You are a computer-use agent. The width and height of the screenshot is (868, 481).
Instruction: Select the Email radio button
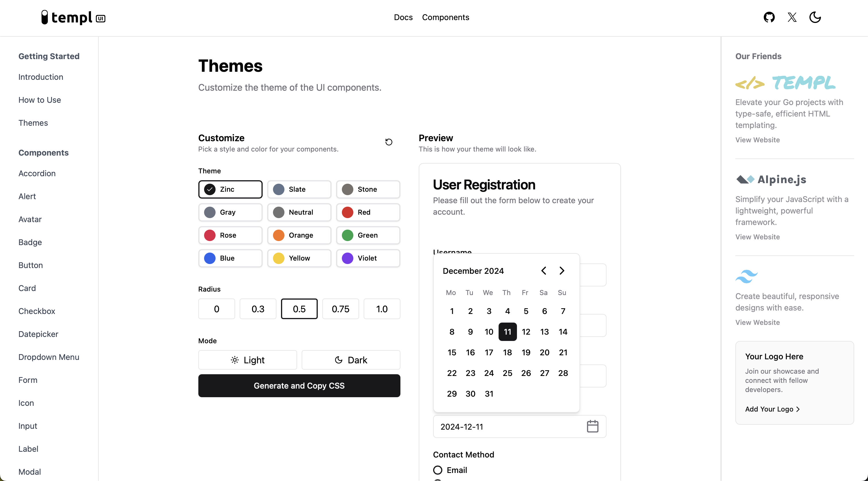point(437,469)
